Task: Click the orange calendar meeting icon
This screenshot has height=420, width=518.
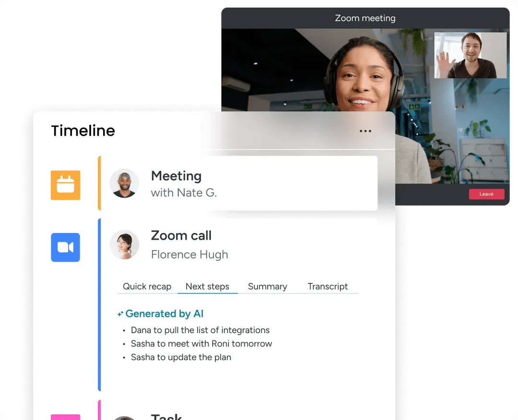Action: point(65,185)
